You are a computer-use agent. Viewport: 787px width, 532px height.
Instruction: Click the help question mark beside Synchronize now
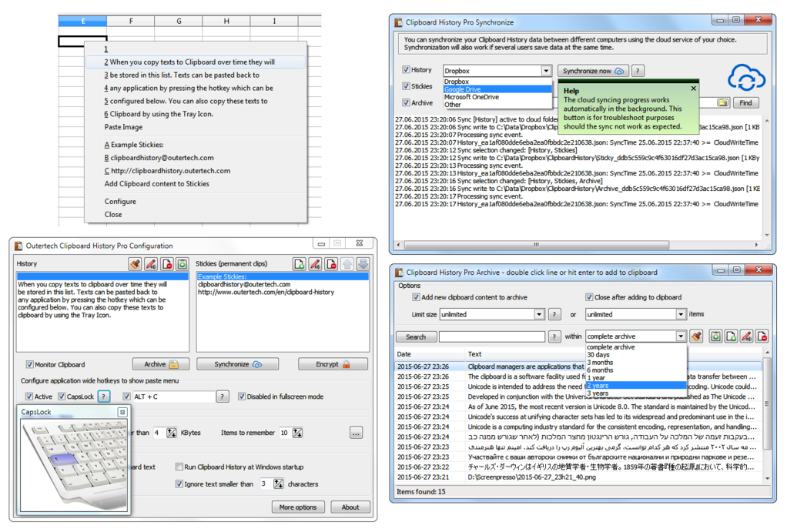pyautogui.click(x=638, y=71)
